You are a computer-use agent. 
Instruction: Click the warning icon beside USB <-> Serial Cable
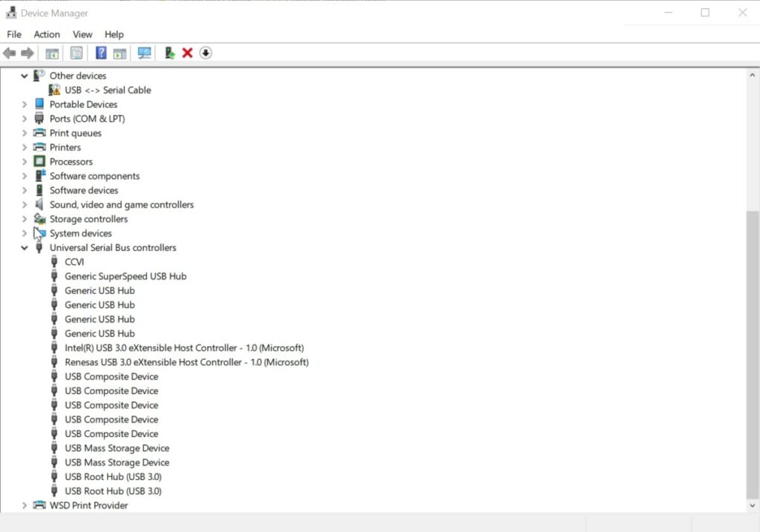click(x=54, y=90)
